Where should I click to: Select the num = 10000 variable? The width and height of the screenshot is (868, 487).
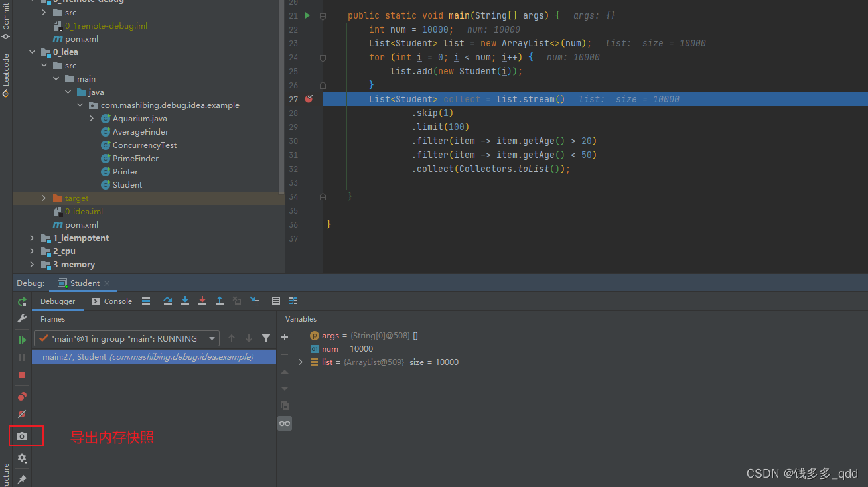(x=341, y=349)
